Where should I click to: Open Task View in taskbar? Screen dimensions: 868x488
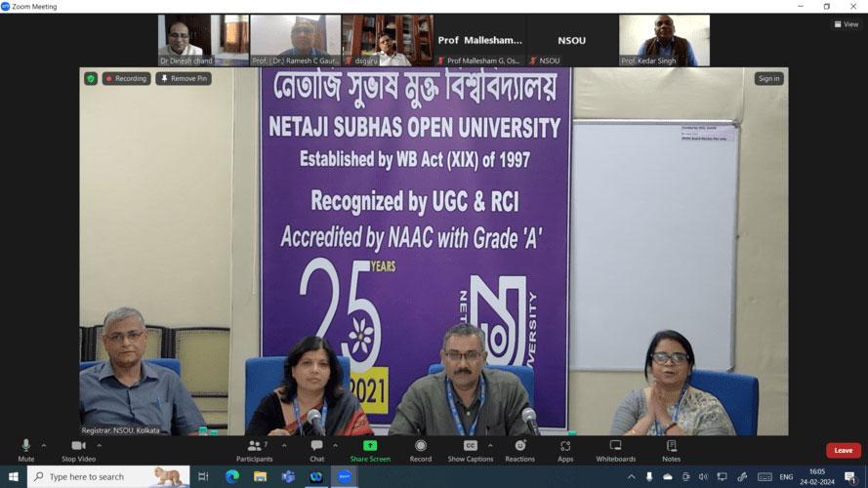click(x=203, y=476)
